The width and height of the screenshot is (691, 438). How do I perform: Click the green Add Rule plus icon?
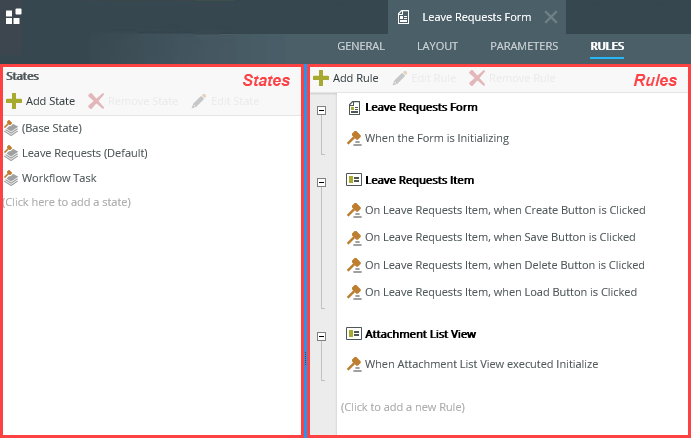[x=321, y=77]
